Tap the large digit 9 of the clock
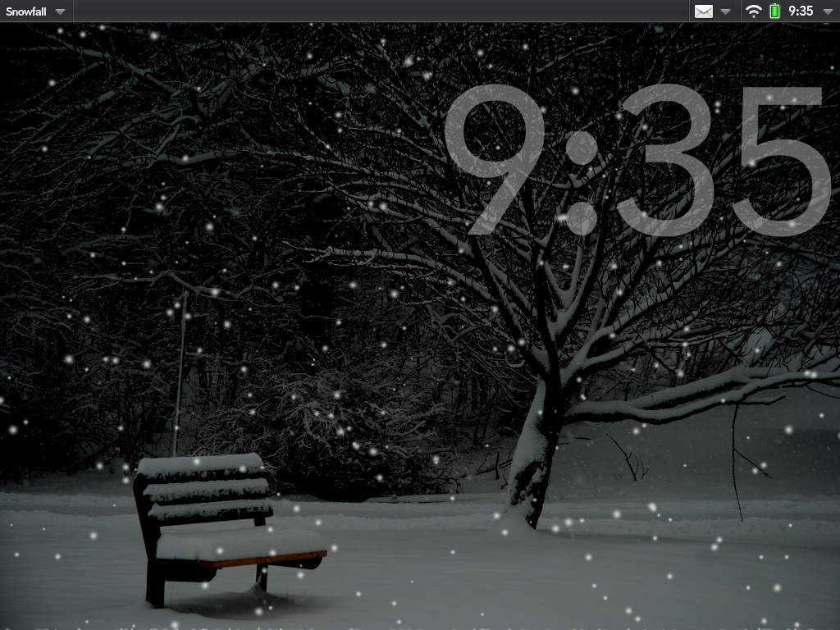The image size is (840, 630). coord(494,159)
